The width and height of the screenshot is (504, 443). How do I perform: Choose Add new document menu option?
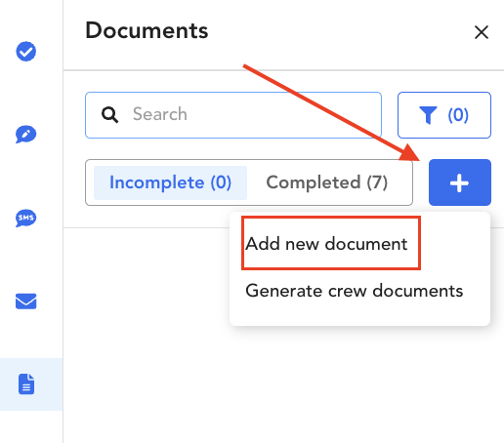coord(326,244)
